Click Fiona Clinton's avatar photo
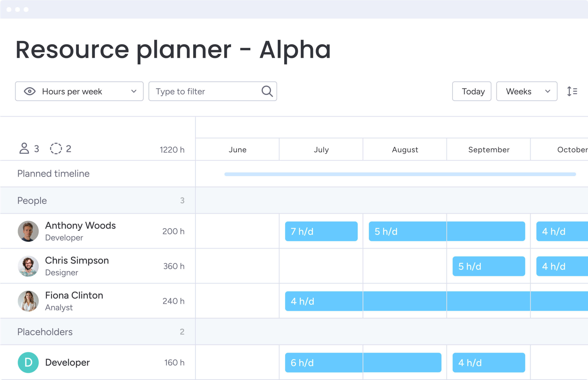This screenshot has height=380, width=588. pyautogui.click(x=28, y=301)
